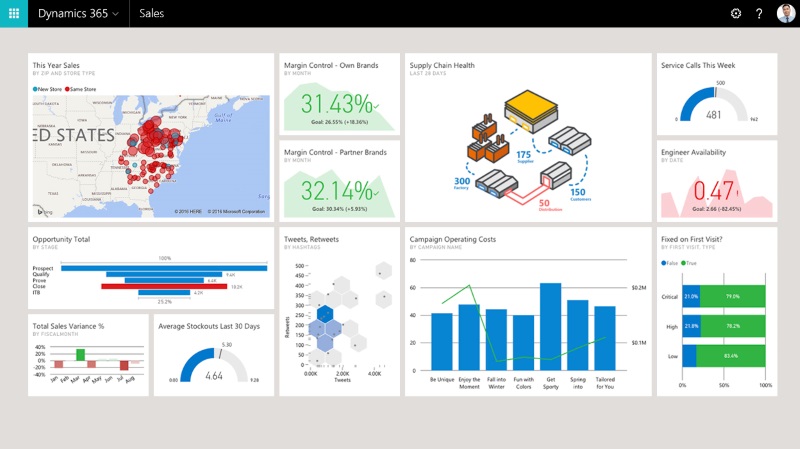Select the green variance bar for Mar
The height and width of the screenshot is (449, 800).
point(80,355)
